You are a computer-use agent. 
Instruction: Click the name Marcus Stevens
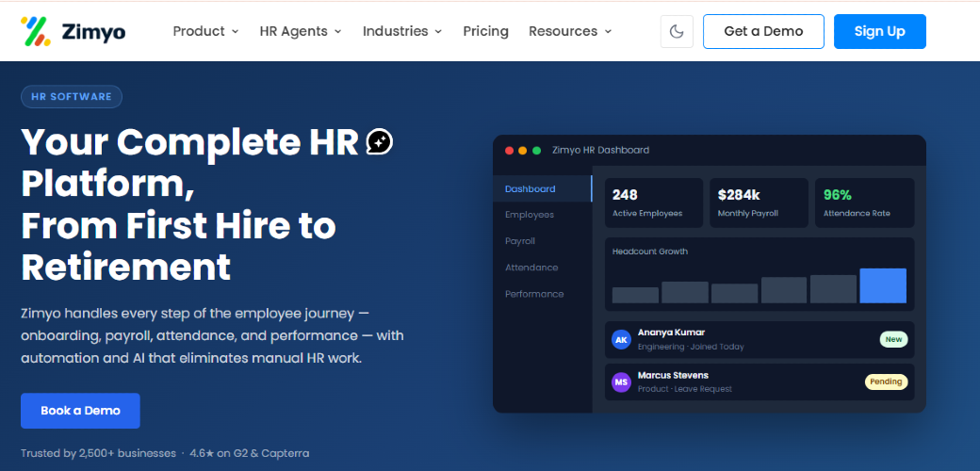coord(673,376)
